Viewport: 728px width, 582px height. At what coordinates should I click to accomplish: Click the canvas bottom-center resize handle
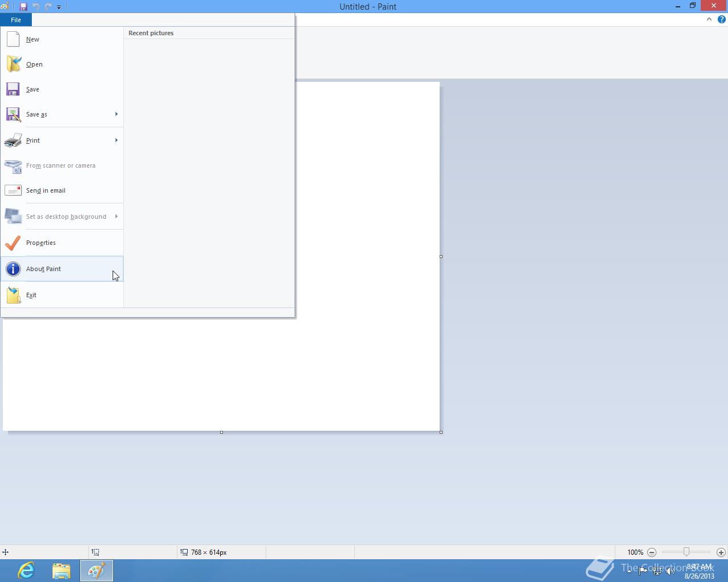(x=221, y=432)
